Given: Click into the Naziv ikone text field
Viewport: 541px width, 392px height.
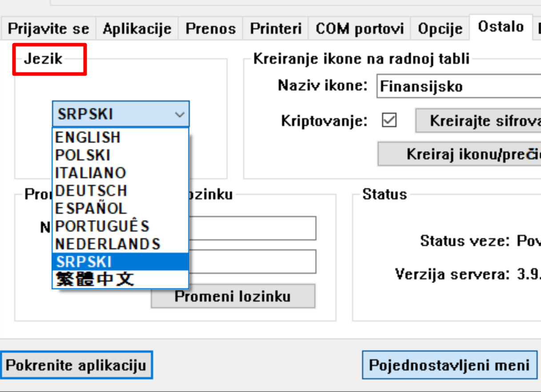Looking at the screenshot, I should click(458, 86).
